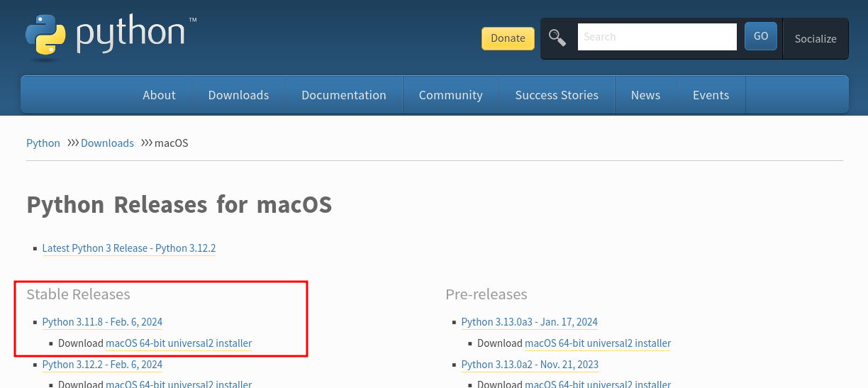Open the Latest Python 3 Release link
This screenshot has height=388, width=868.
point(128,248)
